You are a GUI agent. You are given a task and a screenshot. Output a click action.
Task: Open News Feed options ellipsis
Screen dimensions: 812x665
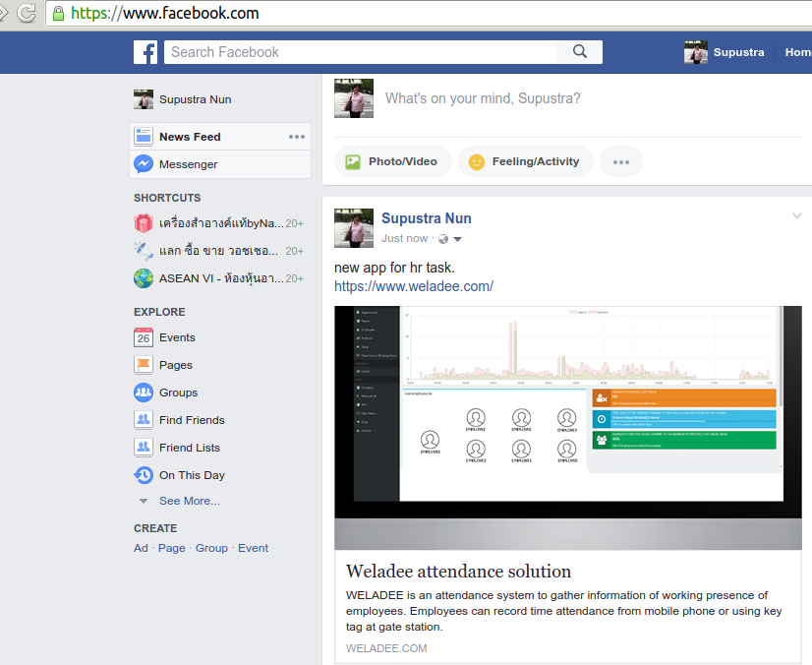tap(297, 137)
